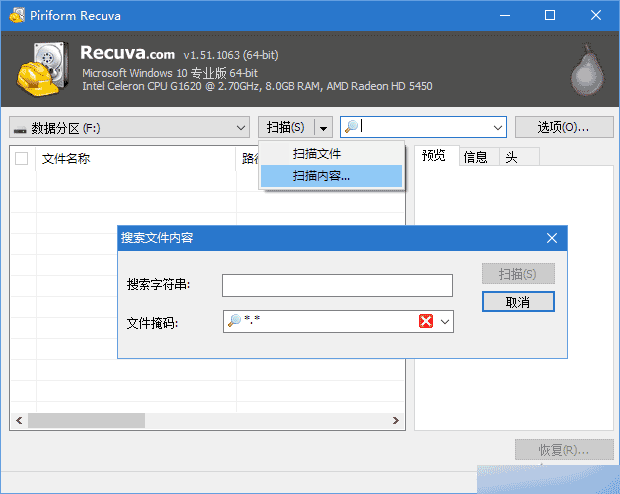Image resolution: width=620 pixels, height=494 pixels.
Task: Choose 扫描文件 from the scan menu
Action: click(331, 154)
